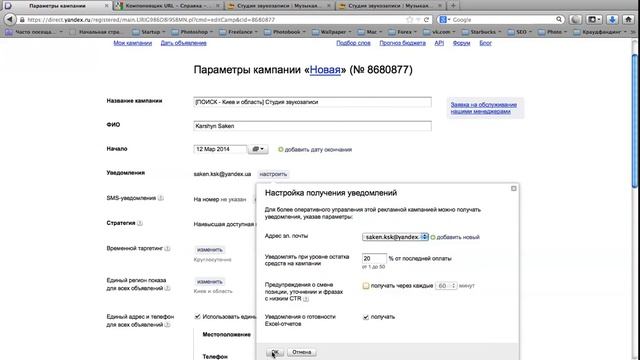This screenshot has width=640, height=360.
Task: Click изменить under Временной таргетинг
Action: point(209,249)
